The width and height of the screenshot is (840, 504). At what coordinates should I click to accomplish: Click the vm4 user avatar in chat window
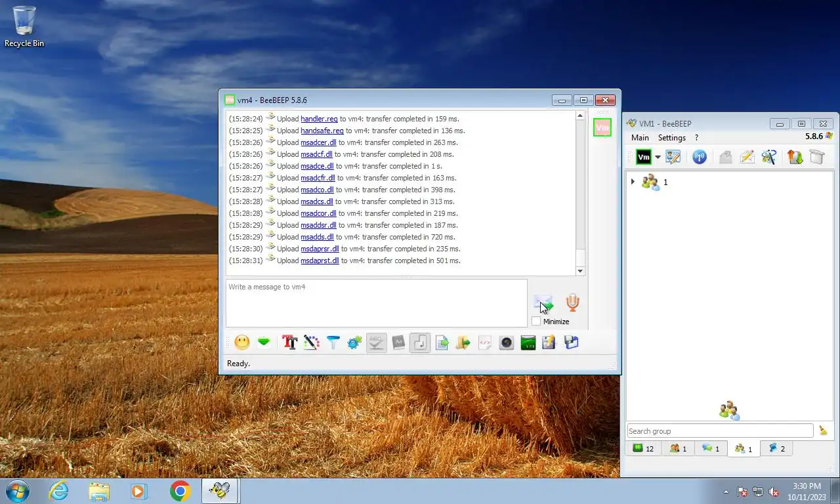point(602,127)
